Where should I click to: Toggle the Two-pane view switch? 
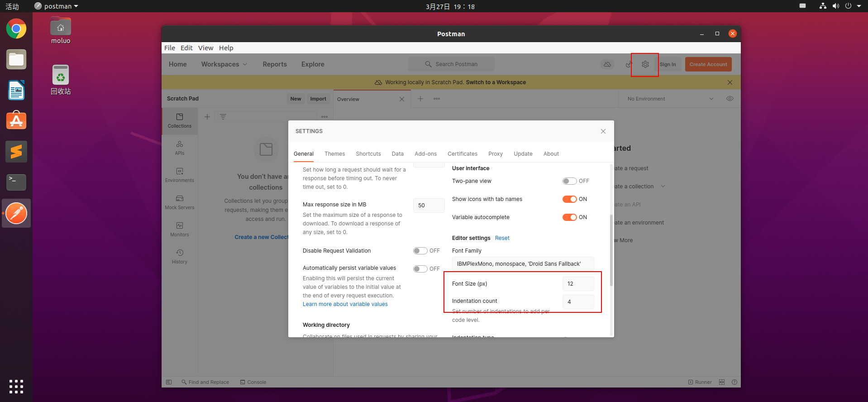point(570,181)
